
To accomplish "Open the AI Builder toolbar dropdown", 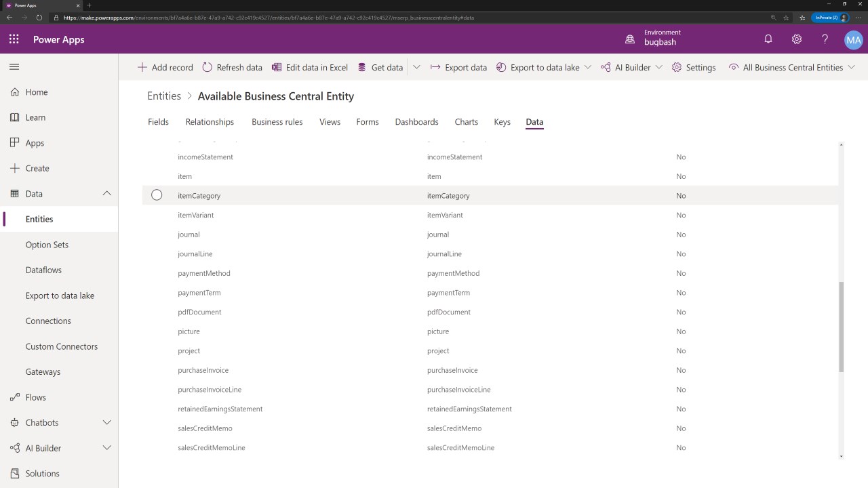I will coord(658,67).
